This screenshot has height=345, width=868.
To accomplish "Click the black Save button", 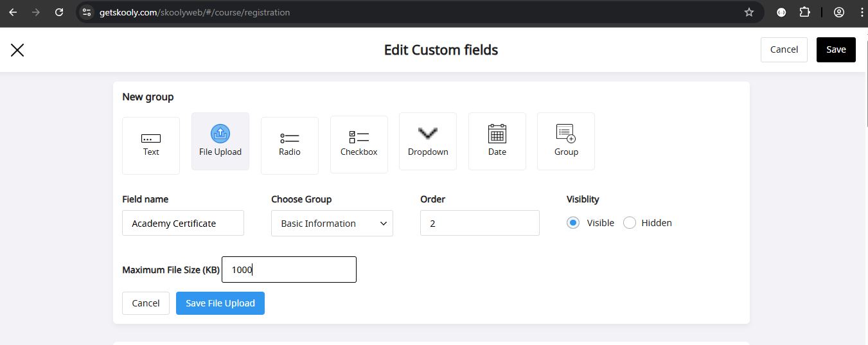I will (836, 49).
